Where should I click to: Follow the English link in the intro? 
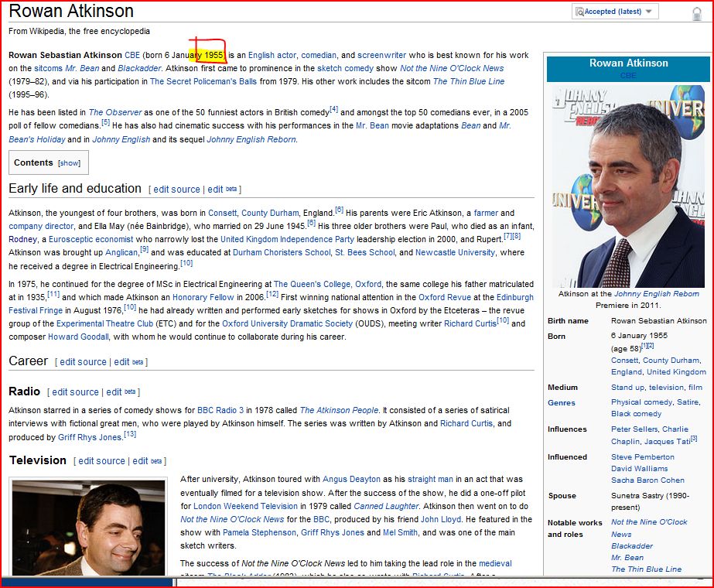click(x=261, y=55)
